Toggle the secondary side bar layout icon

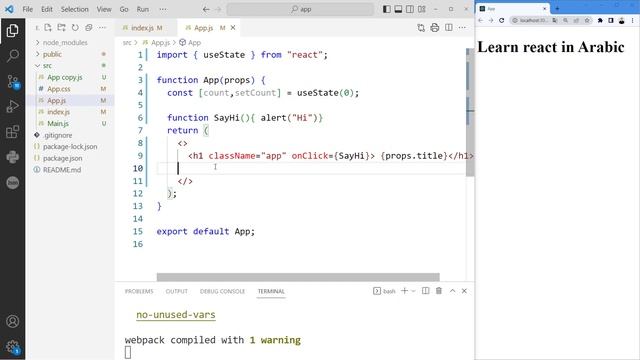[x=410, y=9]
